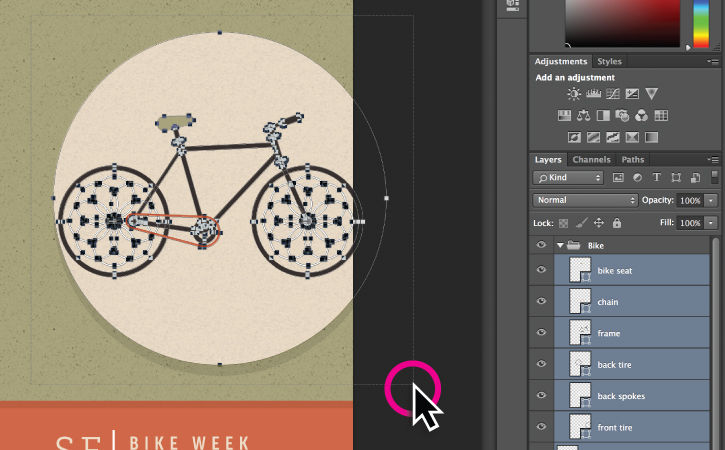
Task: Open the Adjustments panel flyout menu
Action: tap(713, 61)
